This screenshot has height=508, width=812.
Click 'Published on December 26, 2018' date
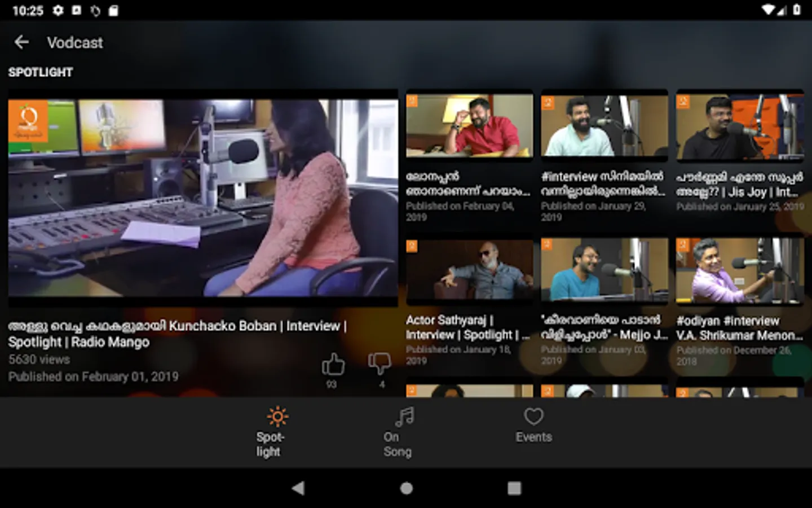[x=734, y=355]
